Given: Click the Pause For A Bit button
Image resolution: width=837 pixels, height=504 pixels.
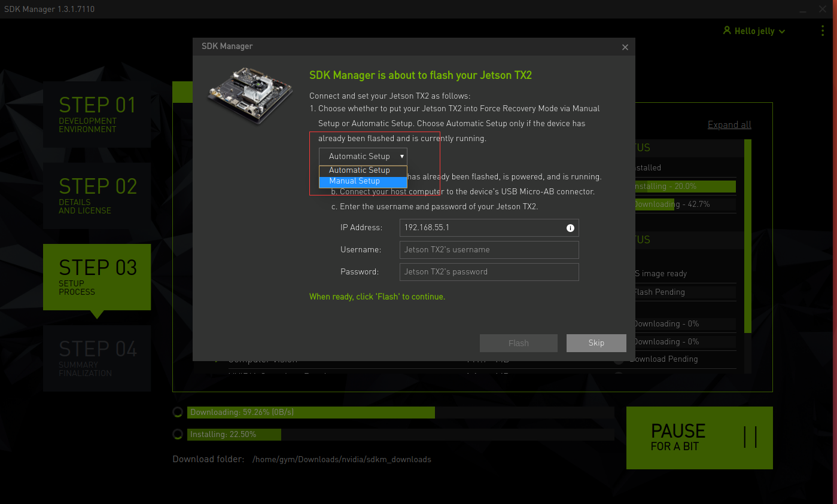Looking at the screenshot, I should coord(699,438).
